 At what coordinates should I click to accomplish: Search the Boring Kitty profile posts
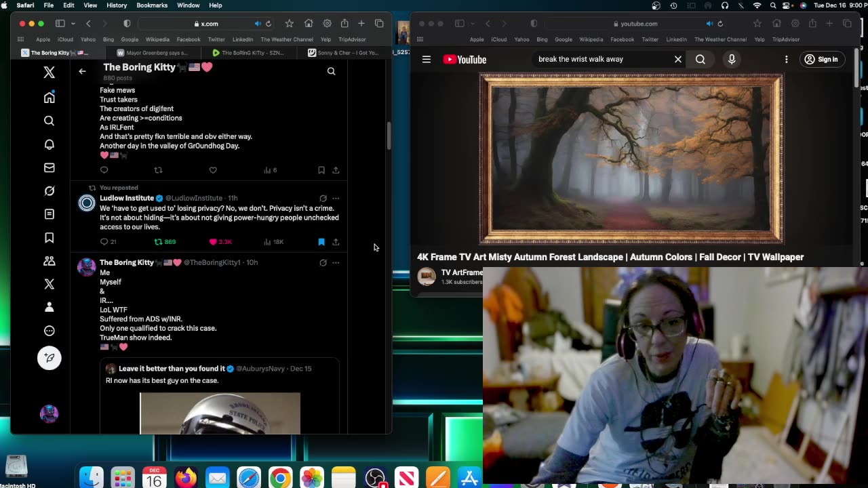(x=331, y=71)
